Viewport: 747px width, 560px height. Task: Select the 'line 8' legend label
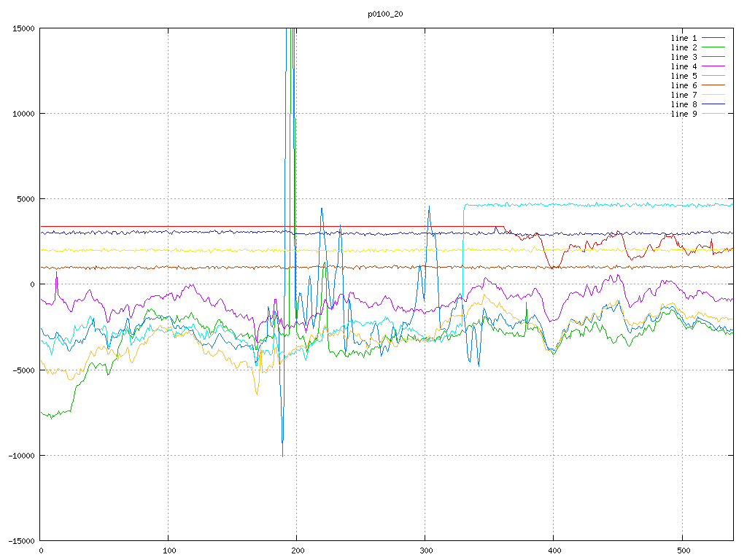click(684, 104)
